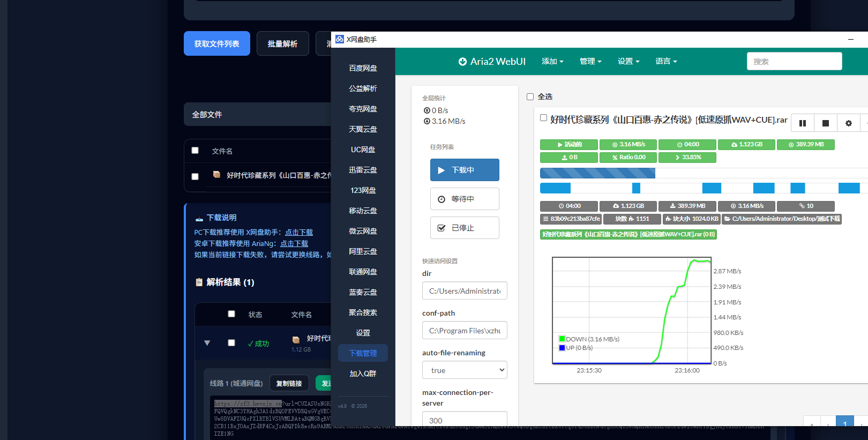Stop the download with the square icon
The image size is (868, 440).
pyautogui.click(x=826, y=123)
